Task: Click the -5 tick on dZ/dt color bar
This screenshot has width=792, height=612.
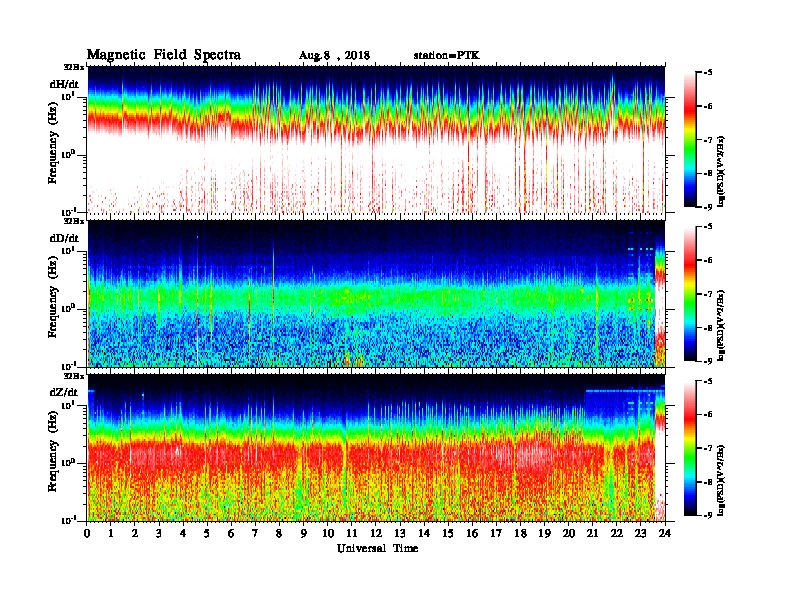Action: 708,381
